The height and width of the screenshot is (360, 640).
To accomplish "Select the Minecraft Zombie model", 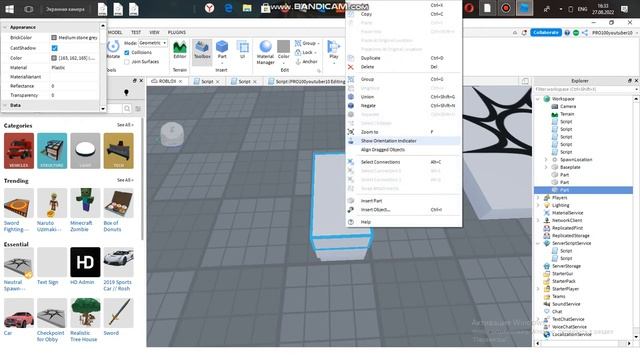I will [85, 210].
